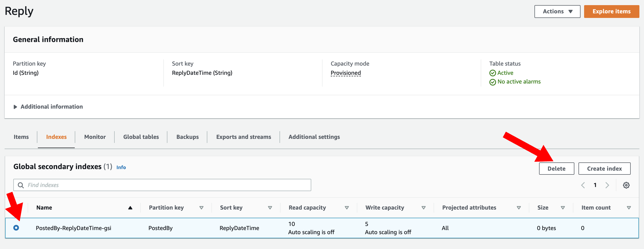Sort by the Size column

(563, 208)
